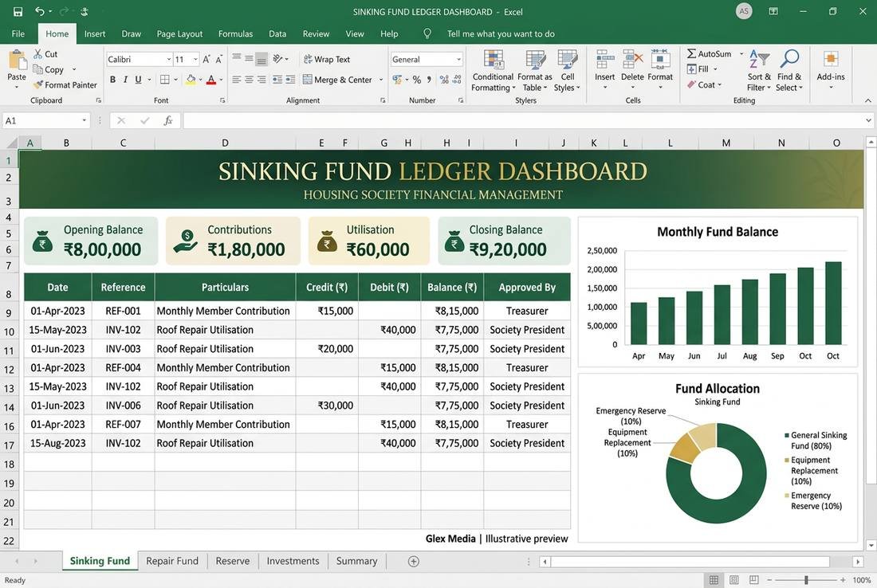Select row header 12
Viewport: 877px width, 588px height.
click(x=9, y=370)
